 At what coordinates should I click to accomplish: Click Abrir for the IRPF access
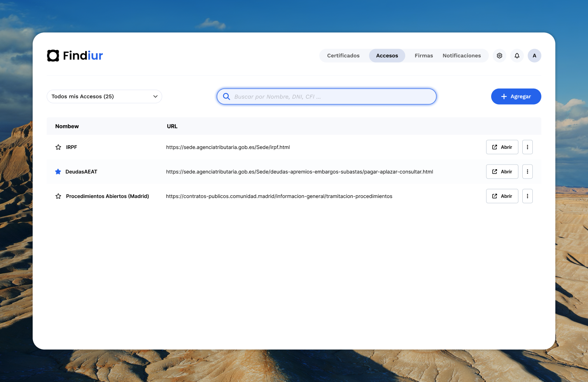[x=502, y=147]
